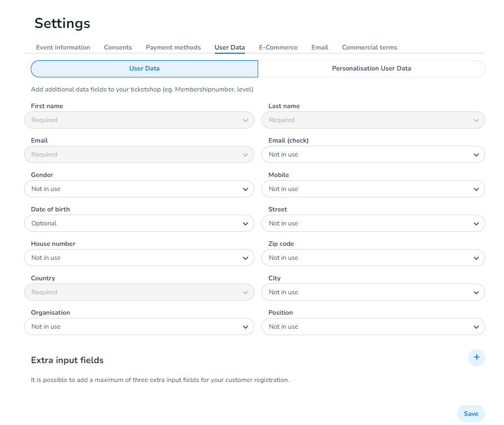Switch to the Event information tab
This screenshot has height=425, width=504.
(63, 47)
